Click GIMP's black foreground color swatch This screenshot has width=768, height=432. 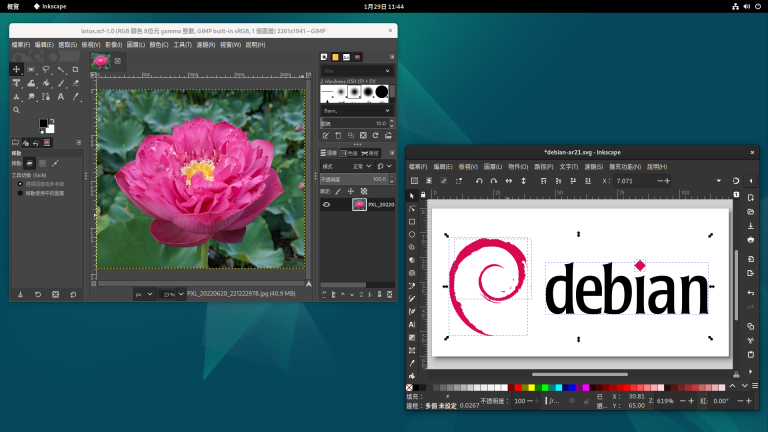pos(43,123)
